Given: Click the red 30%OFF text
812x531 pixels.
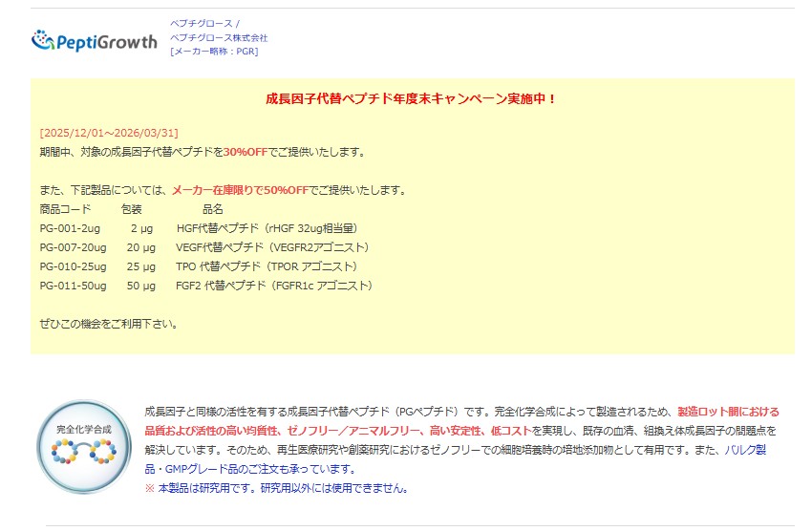Looking at the screenshot, I should pos(246,152).
